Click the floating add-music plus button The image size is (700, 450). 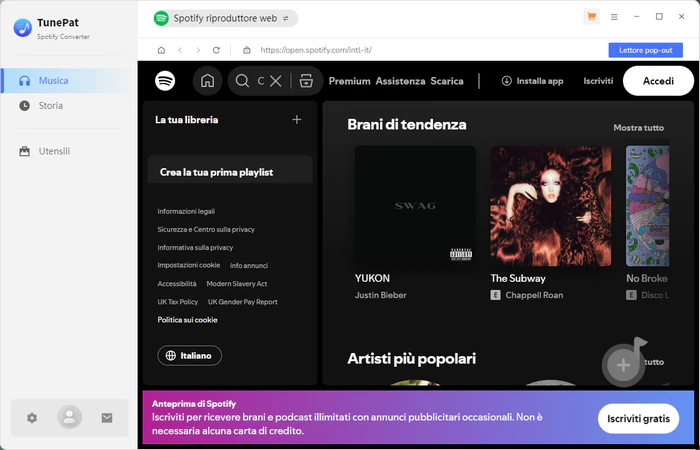[623, 365]
